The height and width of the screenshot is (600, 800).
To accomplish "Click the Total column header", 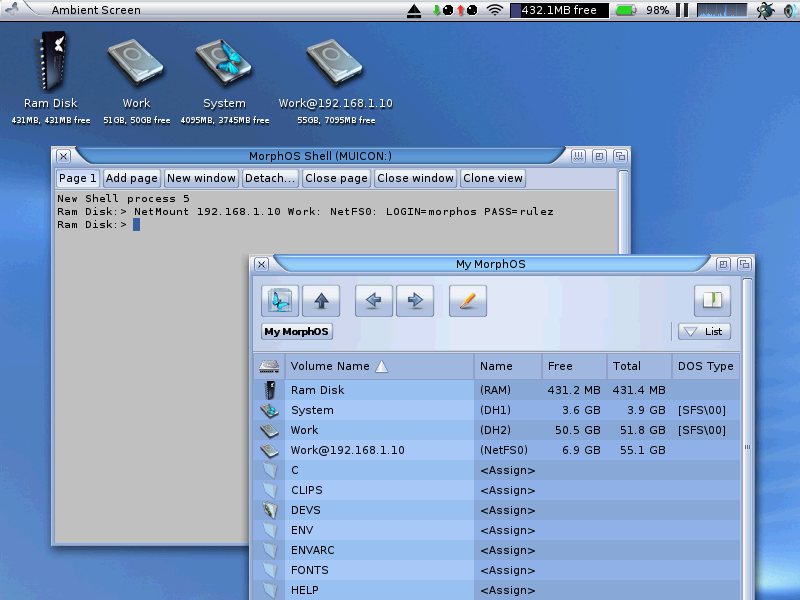I will (639, 366).
